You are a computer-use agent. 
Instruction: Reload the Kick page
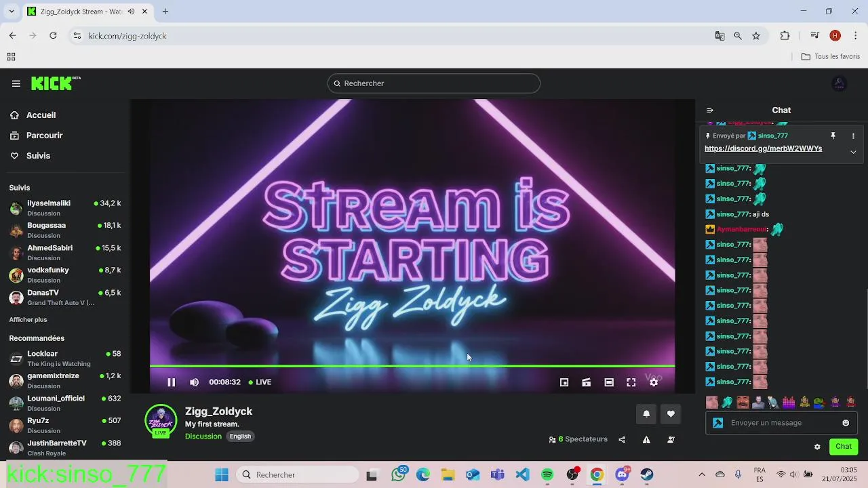click(53, 36)
